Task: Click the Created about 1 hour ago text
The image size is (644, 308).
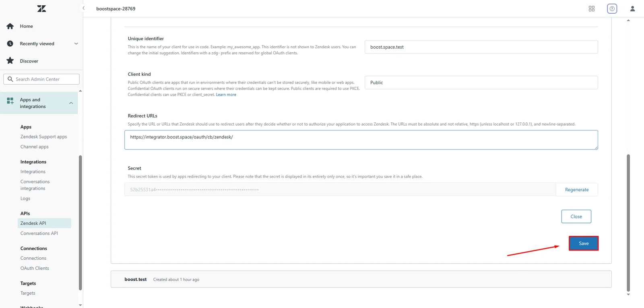Action: (176, 279)
